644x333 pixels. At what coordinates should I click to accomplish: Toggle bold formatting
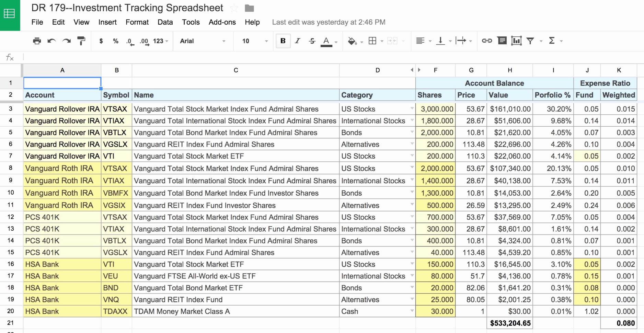283,41
